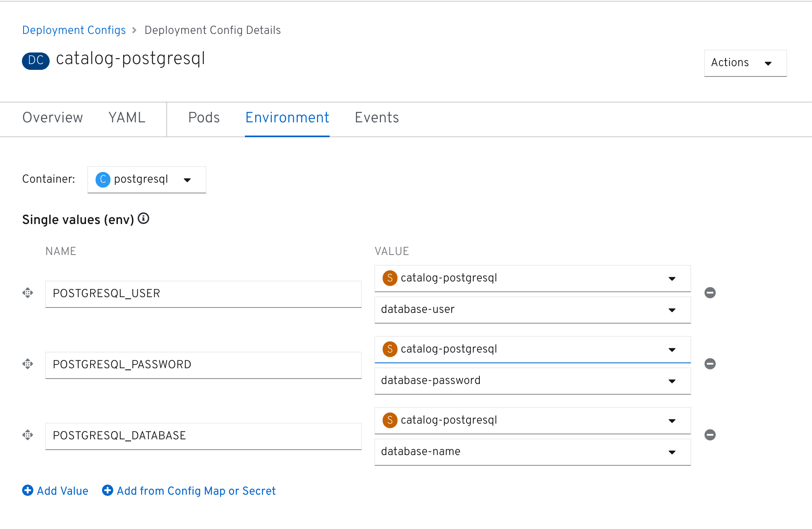Remove the POSTGRESQL_PASSWORD row with minus icon

[710, 364]
